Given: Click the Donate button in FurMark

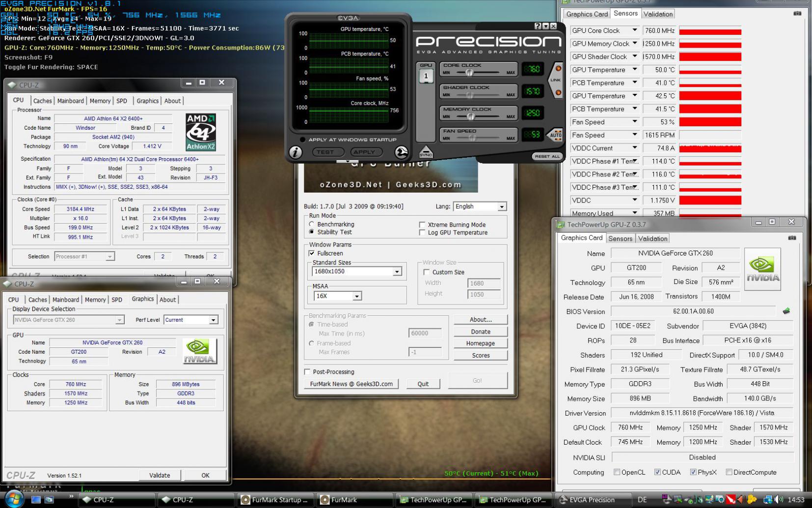Looking at the screenshot, I should (481, 332).
